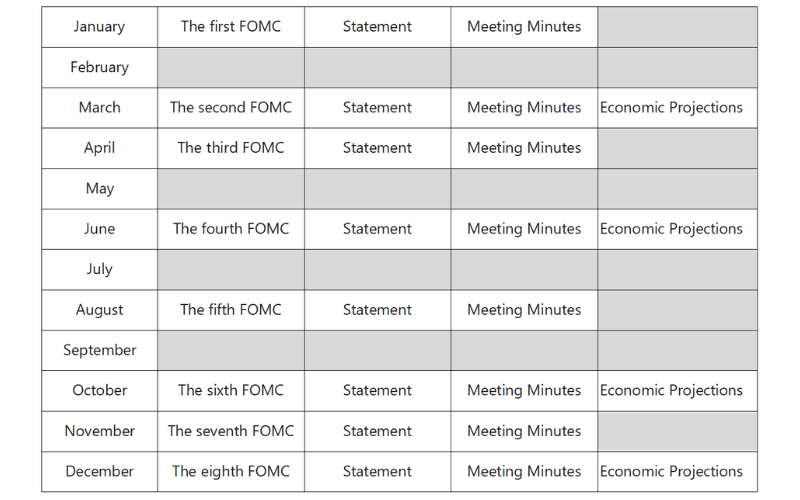The image size is (800, 500).
Task: Click Statement in the January row
Action: [x=377, y=27]
